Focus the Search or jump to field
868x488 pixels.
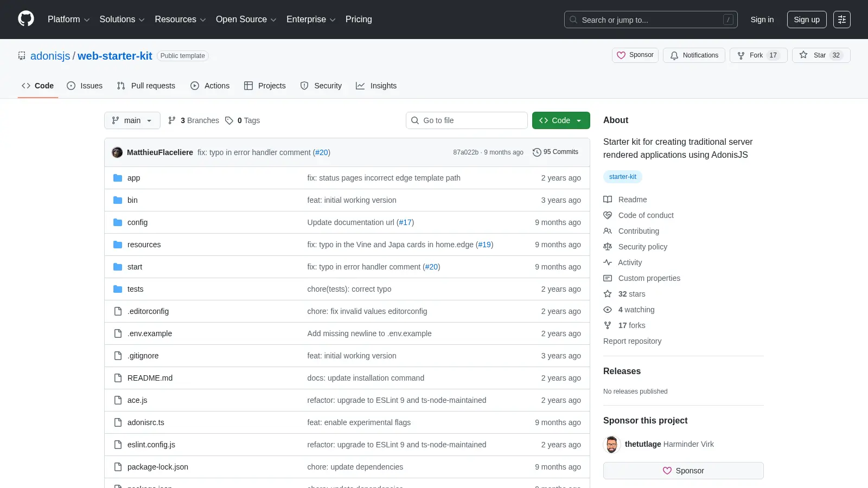(651, 20)
